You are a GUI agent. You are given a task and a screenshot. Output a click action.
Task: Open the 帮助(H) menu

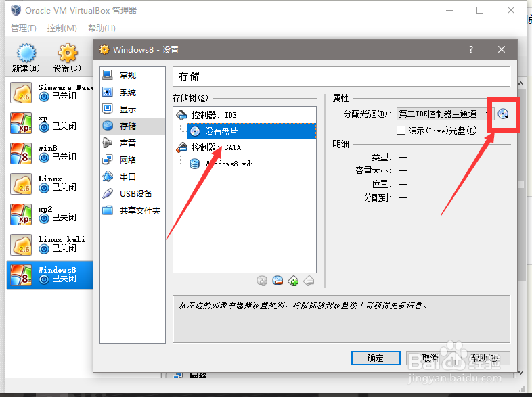(102, 28)
